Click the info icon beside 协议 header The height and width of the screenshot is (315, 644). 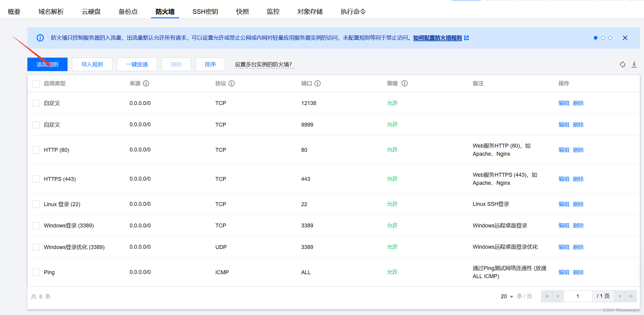[x=232, y=83]
